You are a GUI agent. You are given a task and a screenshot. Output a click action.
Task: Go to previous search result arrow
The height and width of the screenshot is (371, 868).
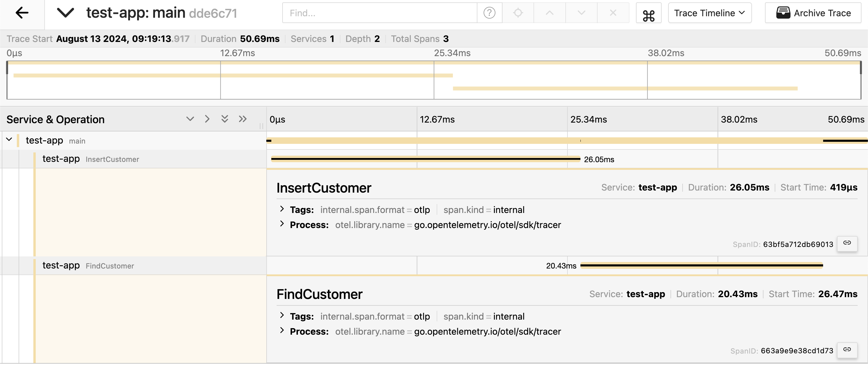[x=549, y=13]
